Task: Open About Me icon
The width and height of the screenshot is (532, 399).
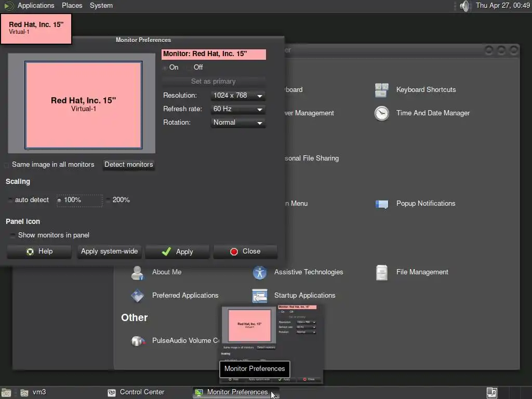Action: click(x=137, y=272)
